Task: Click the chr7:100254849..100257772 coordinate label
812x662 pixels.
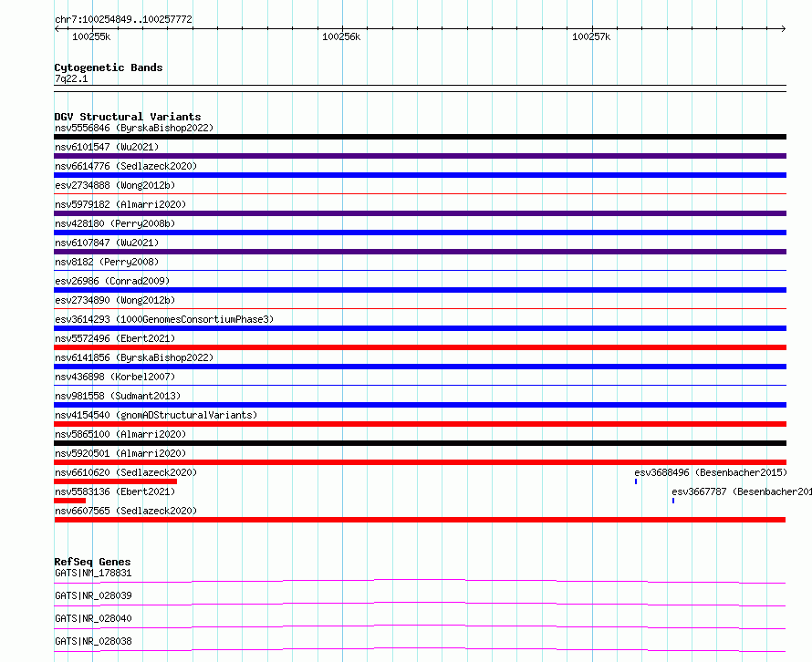Action: [123, 19]
